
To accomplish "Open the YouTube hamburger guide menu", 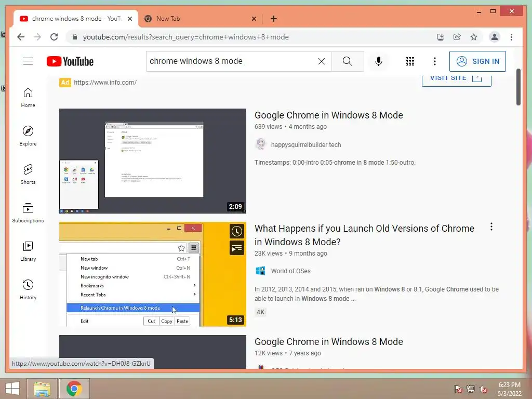I will (28, 61).
